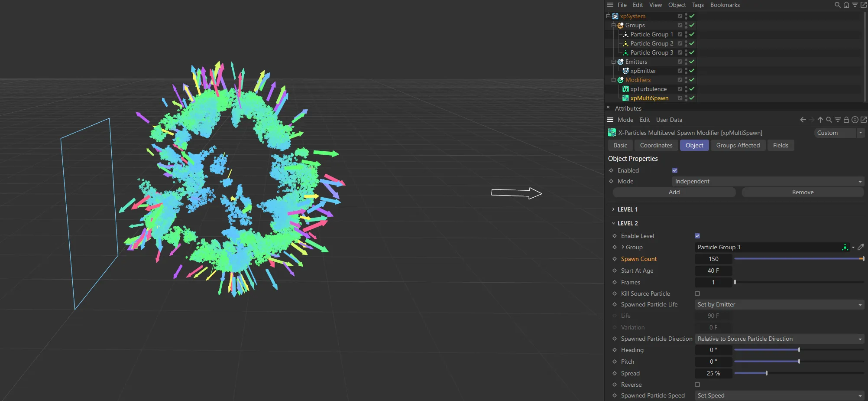Click the Remove button

[x=802, y=192]
